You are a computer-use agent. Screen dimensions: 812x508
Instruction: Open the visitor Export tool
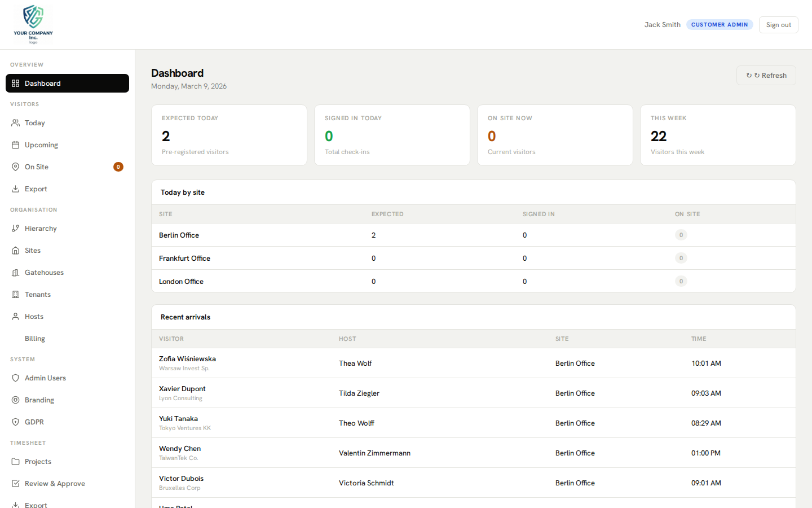click(x=36, y=189)
